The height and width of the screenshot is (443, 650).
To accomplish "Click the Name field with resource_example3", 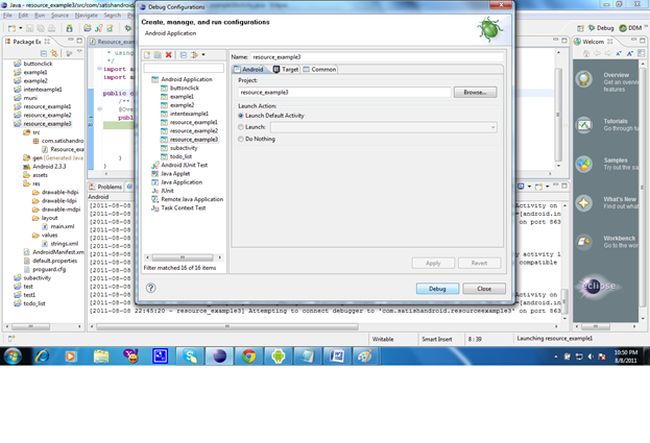I will point(377,57).
